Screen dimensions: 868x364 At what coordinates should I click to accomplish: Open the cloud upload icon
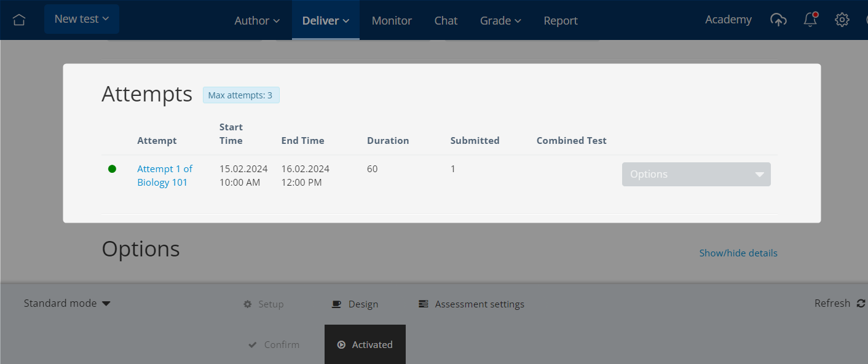778,20
